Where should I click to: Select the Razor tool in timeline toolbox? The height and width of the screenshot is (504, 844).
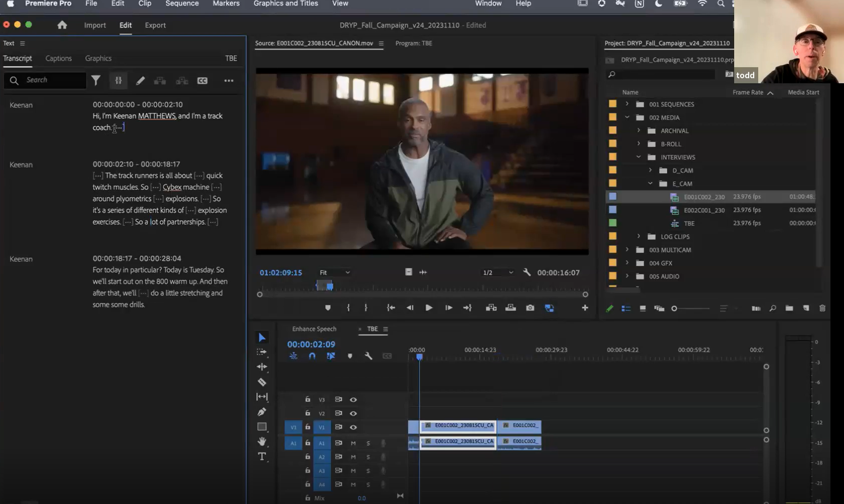pyautogui.click(x=262, y=382)
